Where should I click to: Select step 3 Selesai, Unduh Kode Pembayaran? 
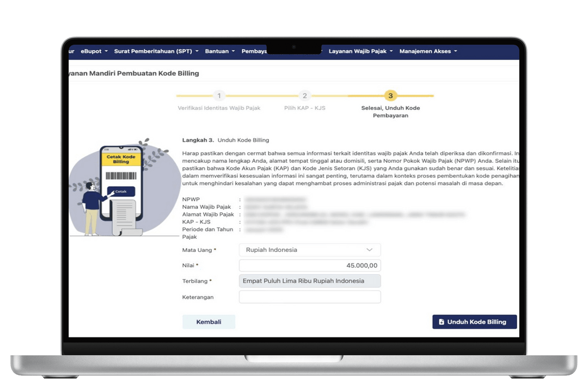point(390,96)
